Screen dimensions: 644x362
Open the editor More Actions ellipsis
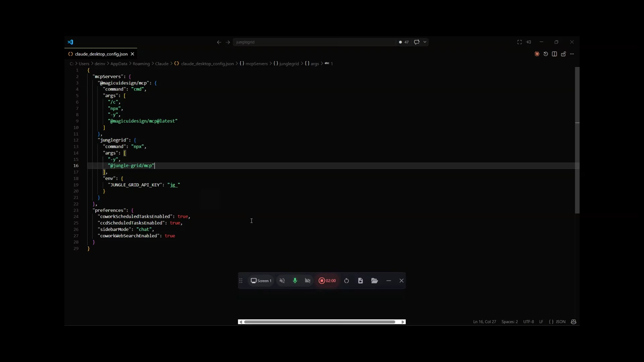pos(572,54)
